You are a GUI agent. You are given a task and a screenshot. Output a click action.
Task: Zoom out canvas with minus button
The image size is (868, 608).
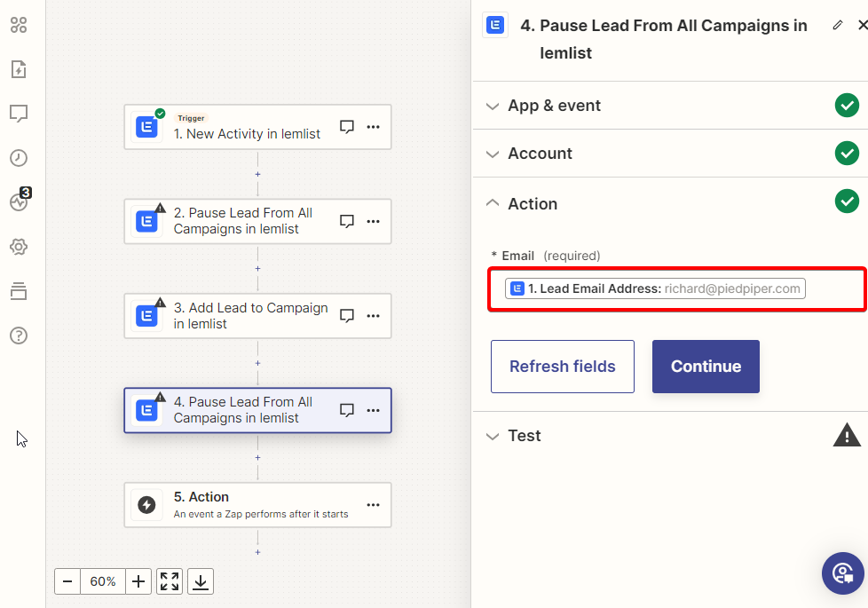click(x=67, y=581)
